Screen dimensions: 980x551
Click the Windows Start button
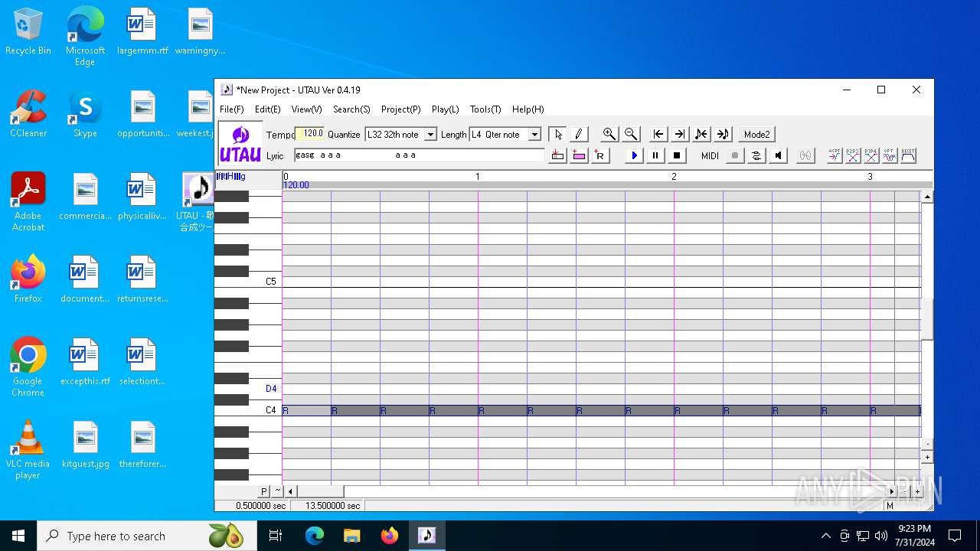[x=18, y=536]
